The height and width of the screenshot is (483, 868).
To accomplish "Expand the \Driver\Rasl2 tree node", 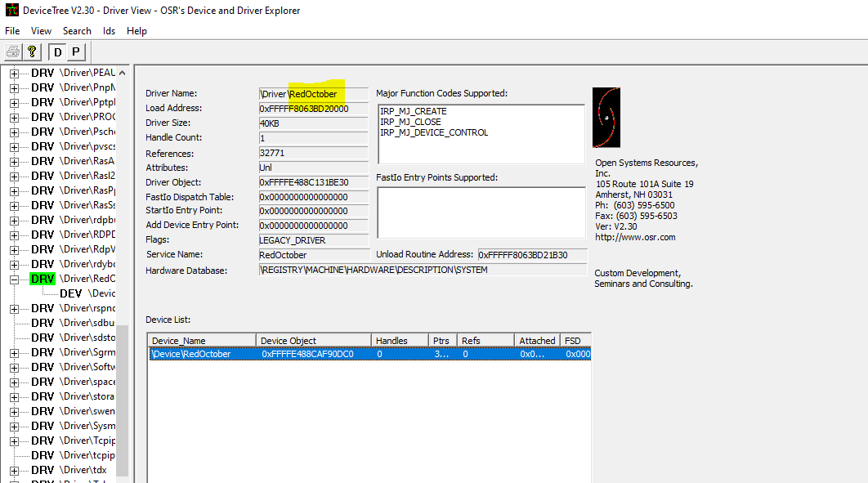I will click(15, 176).
